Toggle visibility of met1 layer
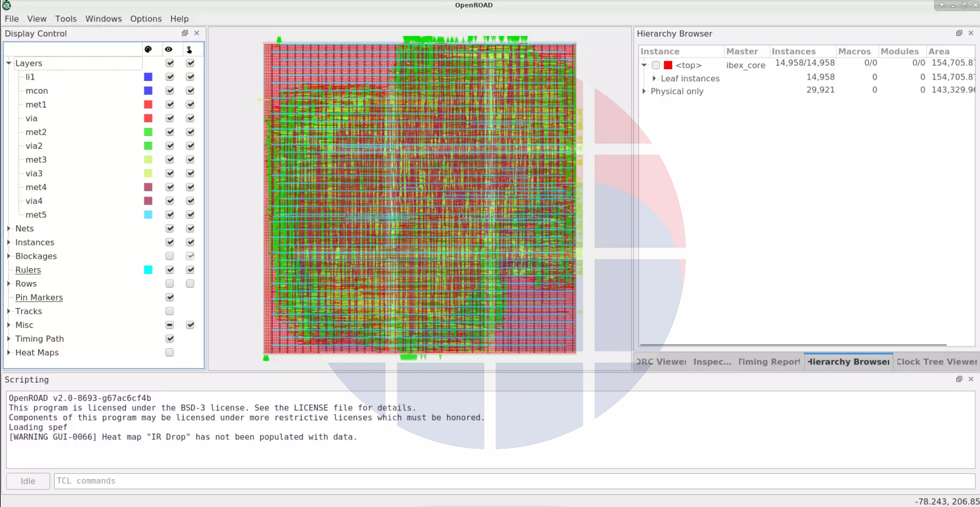Image resolution: width=980 pixels, height=507 pixels. (170, 105)
